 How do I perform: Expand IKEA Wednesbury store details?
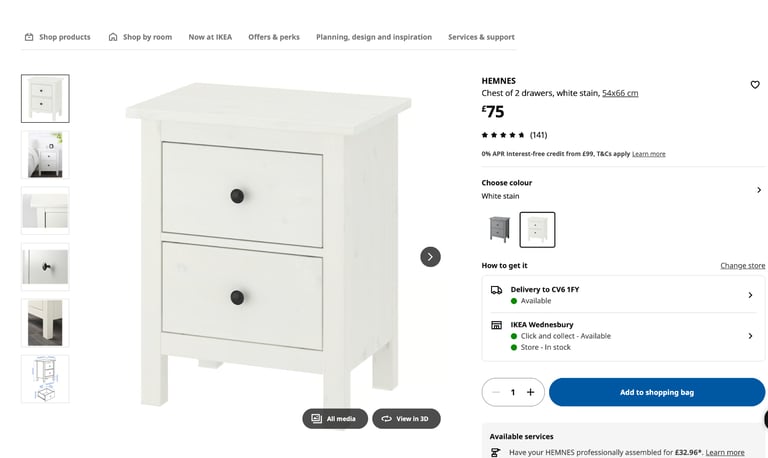[623, 336]
